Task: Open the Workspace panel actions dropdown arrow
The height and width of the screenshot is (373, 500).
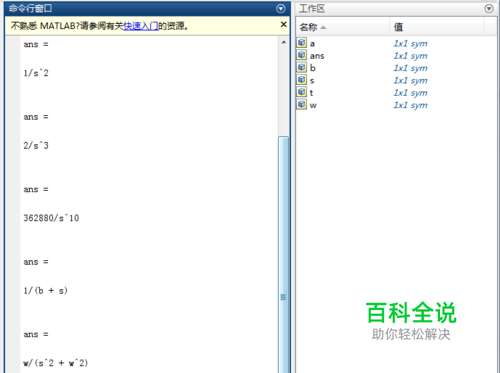Action: pyautogui.click(x=489, y=9)
